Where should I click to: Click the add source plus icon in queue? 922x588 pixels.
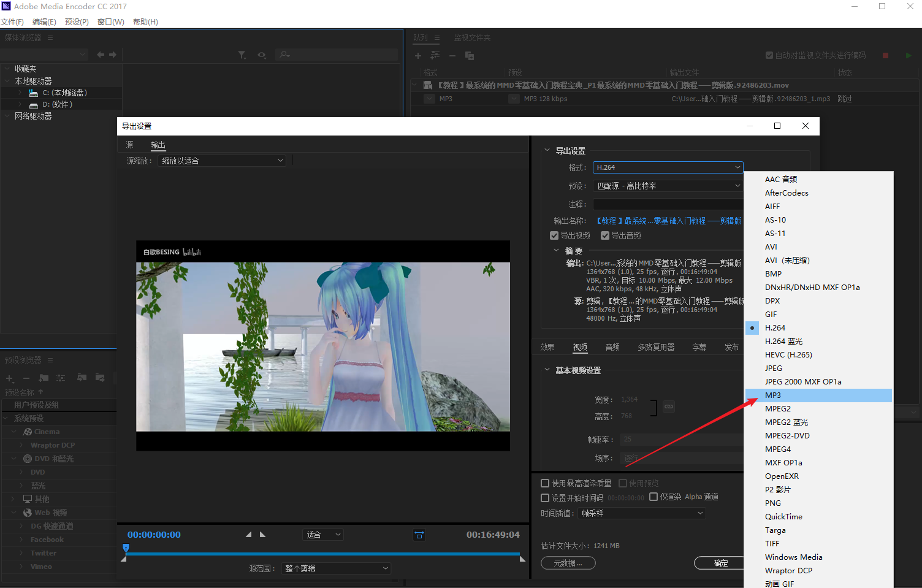coord(418,56)
